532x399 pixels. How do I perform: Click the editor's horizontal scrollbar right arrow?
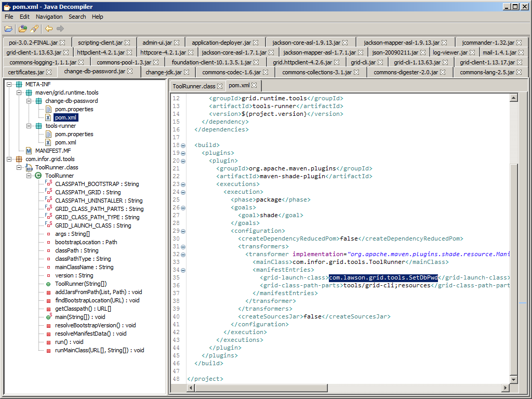505,388
